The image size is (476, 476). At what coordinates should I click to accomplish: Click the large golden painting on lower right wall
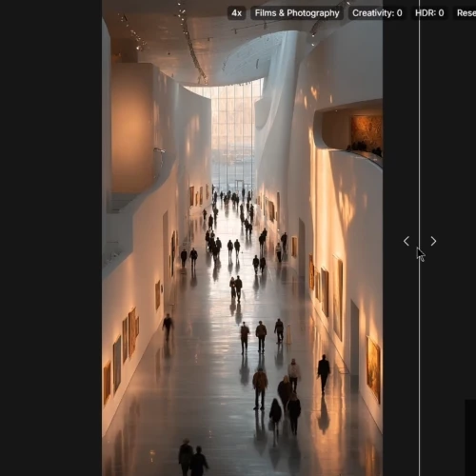(373, 369)
